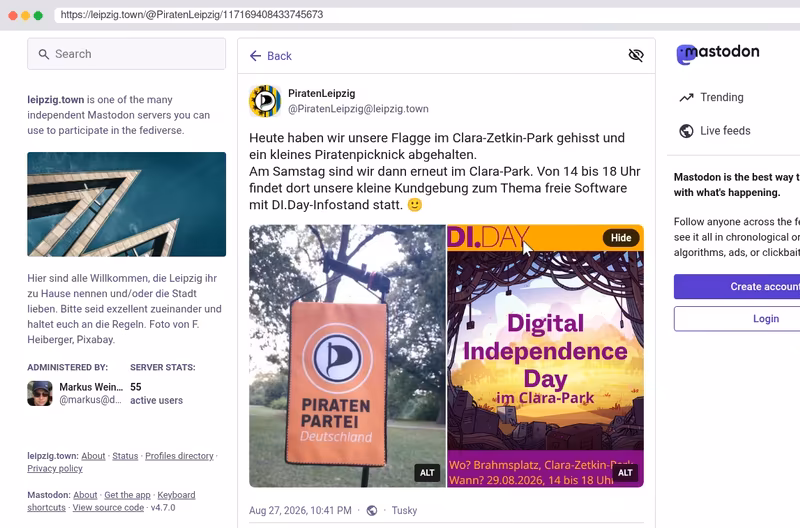Open the Status link
The image size is (800, 528).
click(125, 456)
